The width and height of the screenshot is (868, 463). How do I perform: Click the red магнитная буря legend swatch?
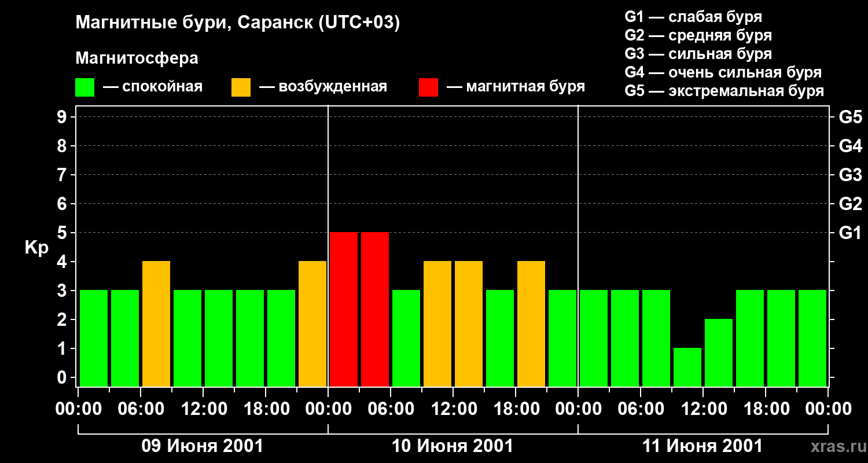[x=429, y=87]
